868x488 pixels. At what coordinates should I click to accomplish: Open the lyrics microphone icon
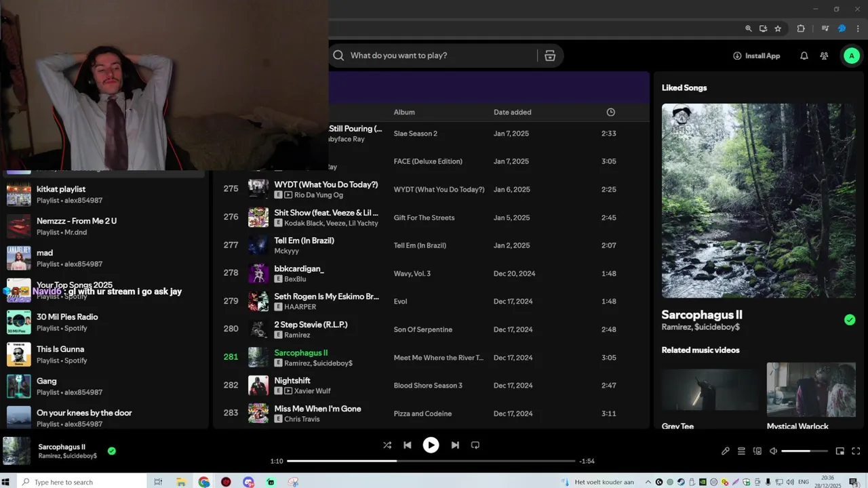(726, 451)
